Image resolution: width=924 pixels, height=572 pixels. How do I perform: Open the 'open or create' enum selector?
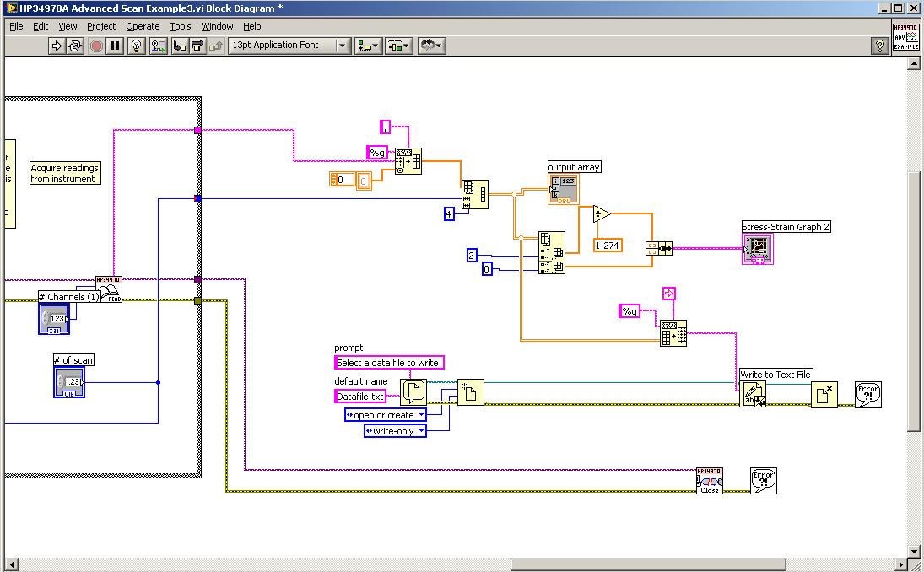(x=386, y=415)
